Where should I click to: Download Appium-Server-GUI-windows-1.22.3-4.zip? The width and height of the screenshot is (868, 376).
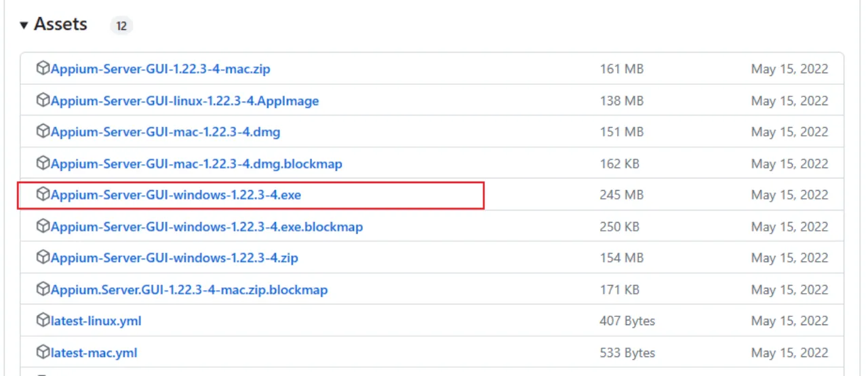174,259
